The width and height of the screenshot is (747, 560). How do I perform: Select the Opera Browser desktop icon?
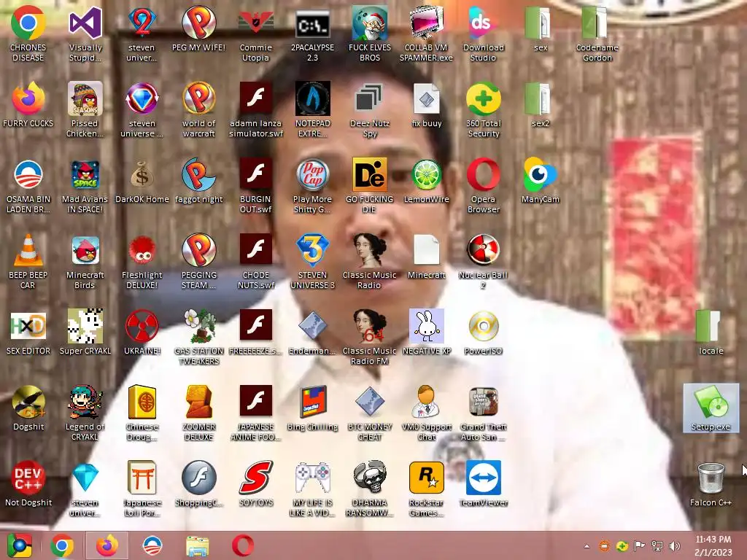484,186
